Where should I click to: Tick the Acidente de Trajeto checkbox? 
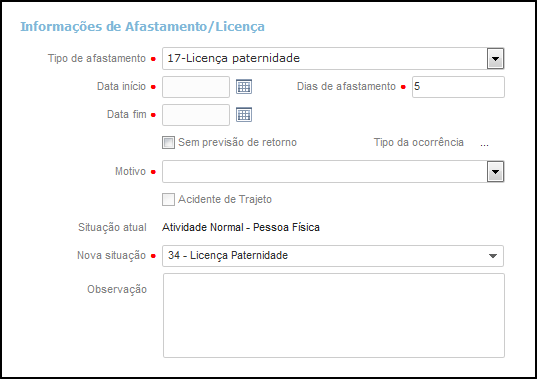[168, 199]
